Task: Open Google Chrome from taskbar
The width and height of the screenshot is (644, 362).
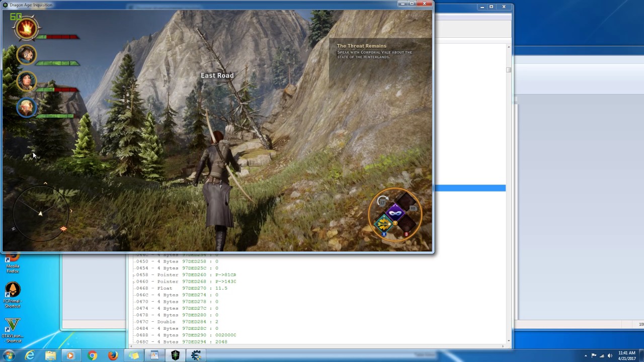Action: click(x=92, y=355)
